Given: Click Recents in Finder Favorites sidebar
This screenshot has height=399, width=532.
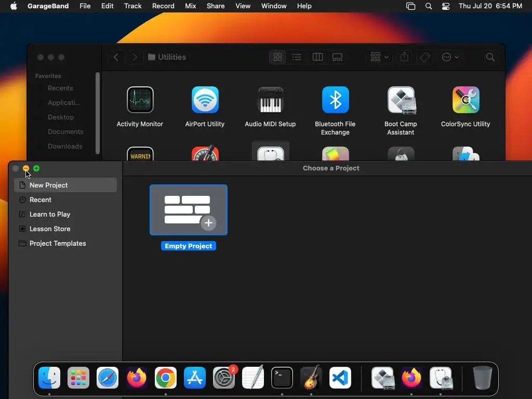Looking at the screenshot, I should click(60, 88).
